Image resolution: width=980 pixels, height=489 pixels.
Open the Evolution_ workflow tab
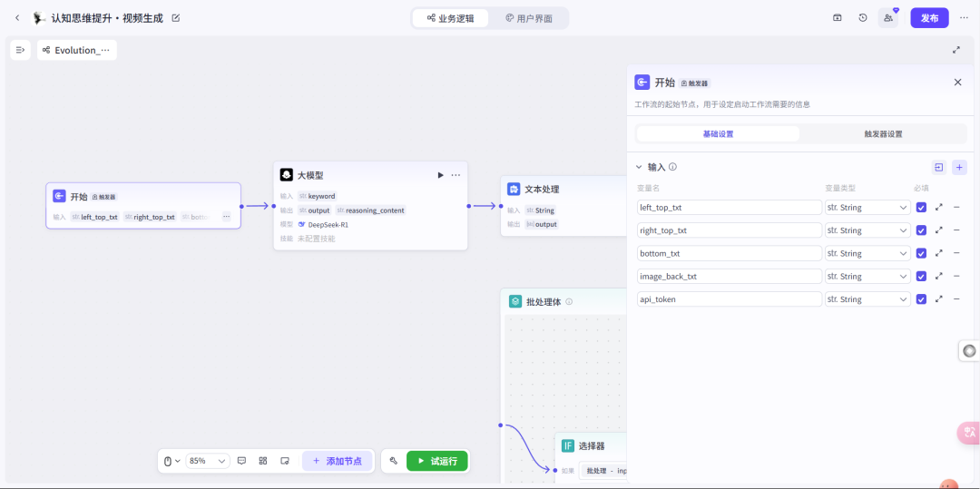point(77,50)
